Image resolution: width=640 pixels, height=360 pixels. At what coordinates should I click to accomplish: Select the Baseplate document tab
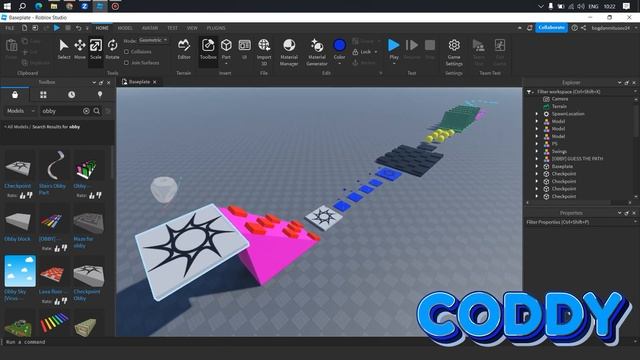click(139, 82)
